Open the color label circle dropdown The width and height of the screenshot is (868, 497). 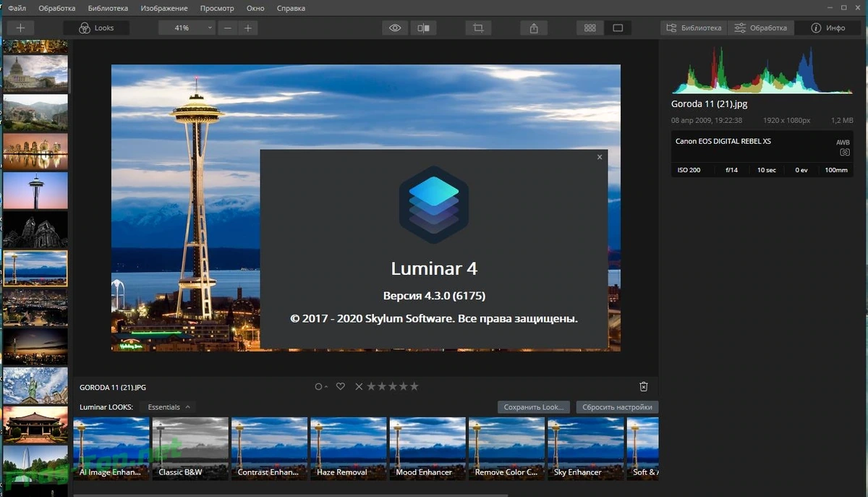(321, 386)
